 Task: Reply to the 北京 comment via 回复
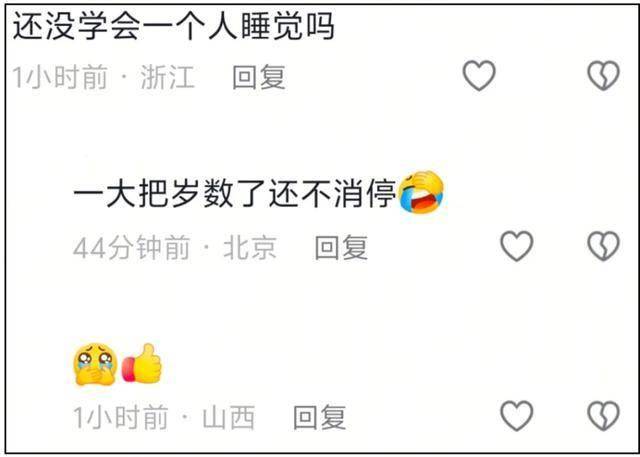(x=341, y=247)
